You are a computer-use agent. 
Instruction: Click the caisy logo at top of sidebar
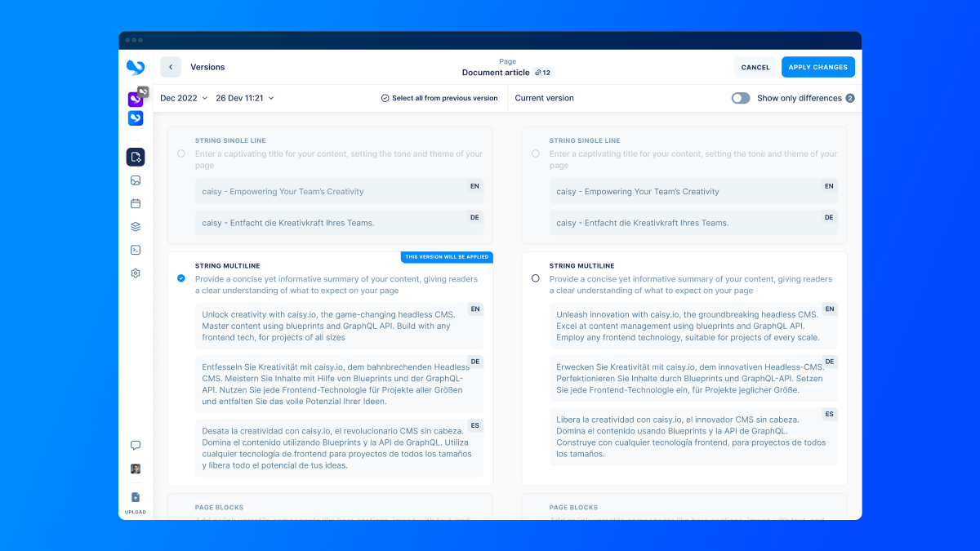[136, 68]
